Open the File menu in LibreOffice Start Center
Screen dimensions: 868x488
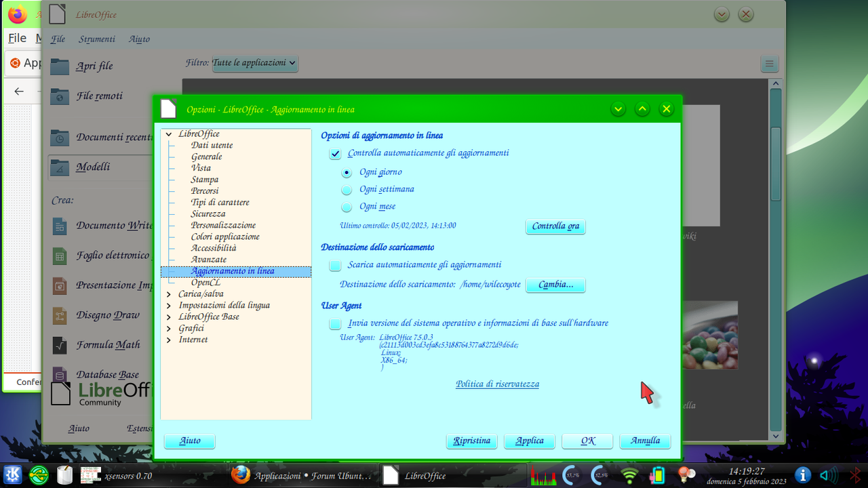(58, 39)
